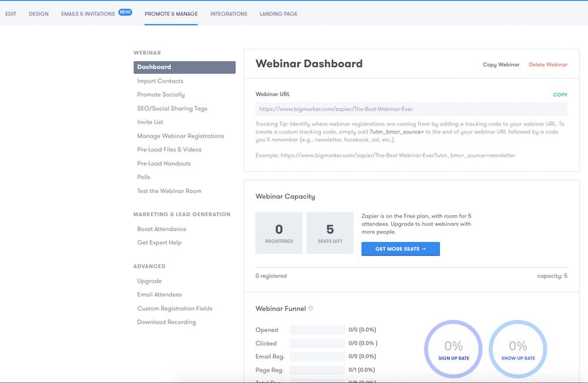Open the Integrations tab

pyautogui.click(x=229, y=14)
